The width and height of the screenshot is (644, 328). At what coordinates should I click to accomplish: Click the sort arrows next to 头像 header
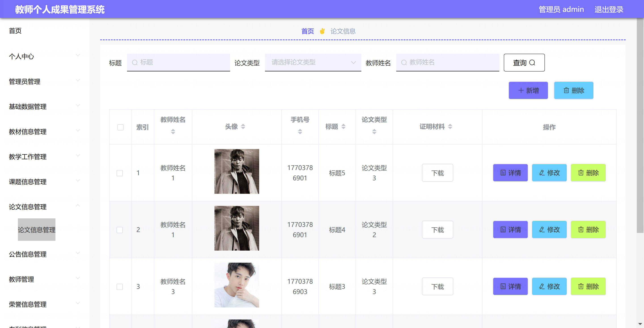tap(243, 127)
